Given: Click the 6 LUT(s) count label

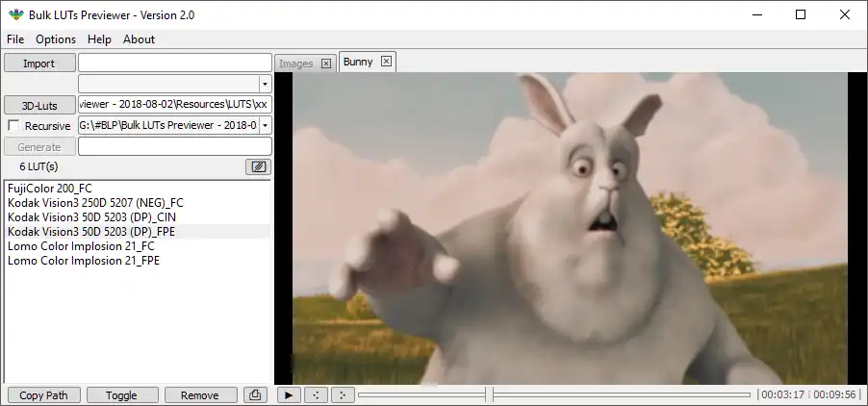Looking at the screenshot, I should pyautogui.click(x=38, y=166).
